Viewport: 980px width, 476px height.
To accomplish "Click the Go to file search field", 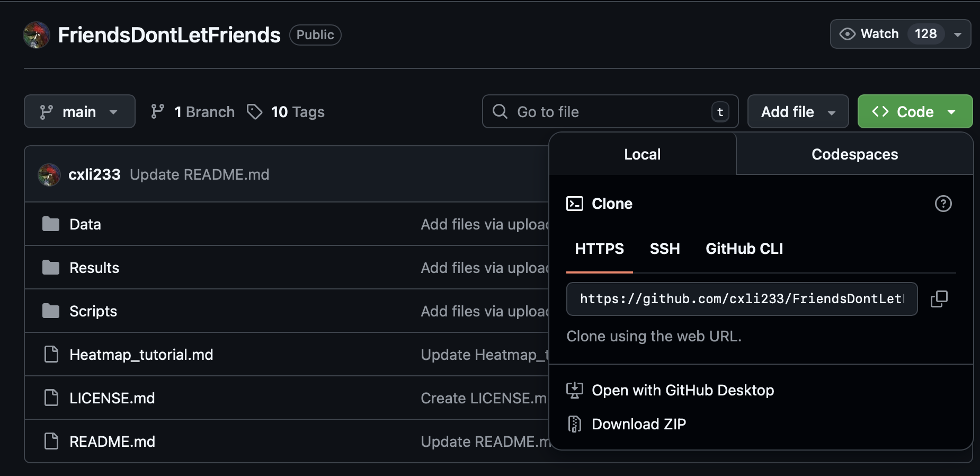I will tap(609, 112).
